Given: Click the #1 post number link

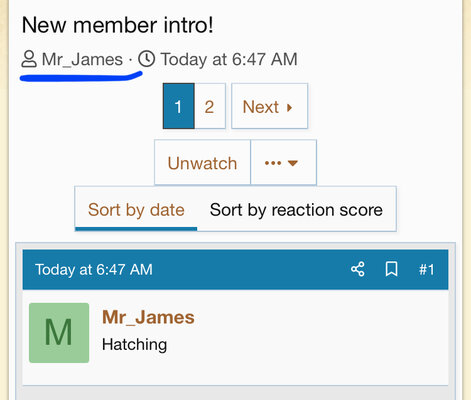Looking at the screenshot, I should (x=427, y=269).
